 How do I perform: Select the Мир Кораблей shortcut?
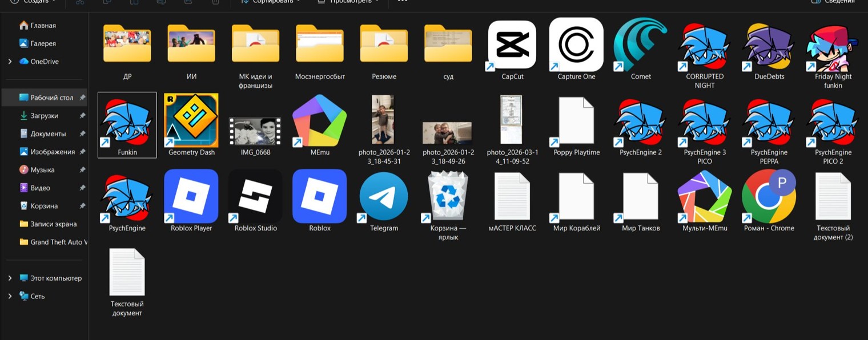pos(576,201)
